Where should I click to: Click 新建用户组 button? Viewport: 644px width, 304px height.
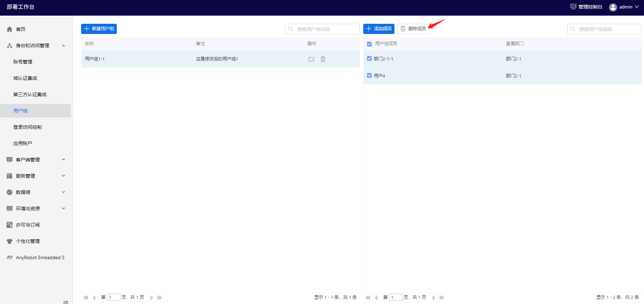pos(99,29)
